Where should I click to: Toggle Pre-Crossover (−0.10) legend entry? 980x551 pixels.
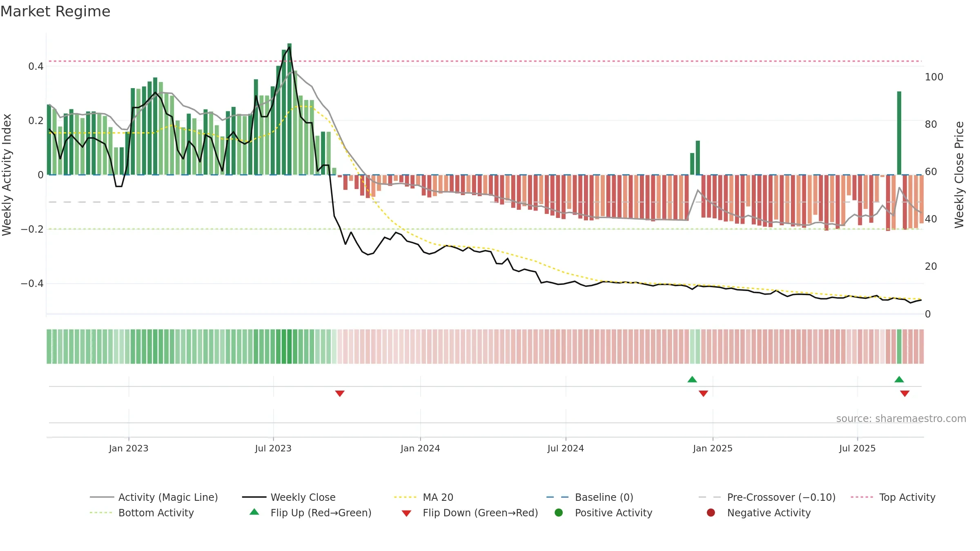767,497
